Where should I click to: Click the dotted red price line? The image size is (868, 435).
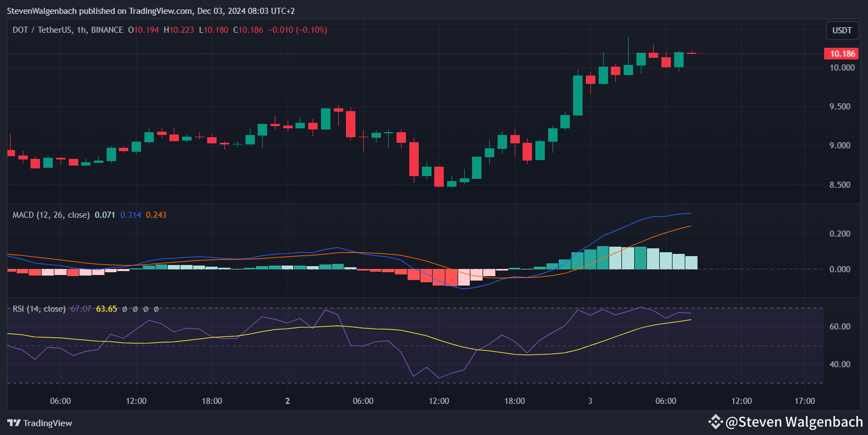[x=389, y=53]
